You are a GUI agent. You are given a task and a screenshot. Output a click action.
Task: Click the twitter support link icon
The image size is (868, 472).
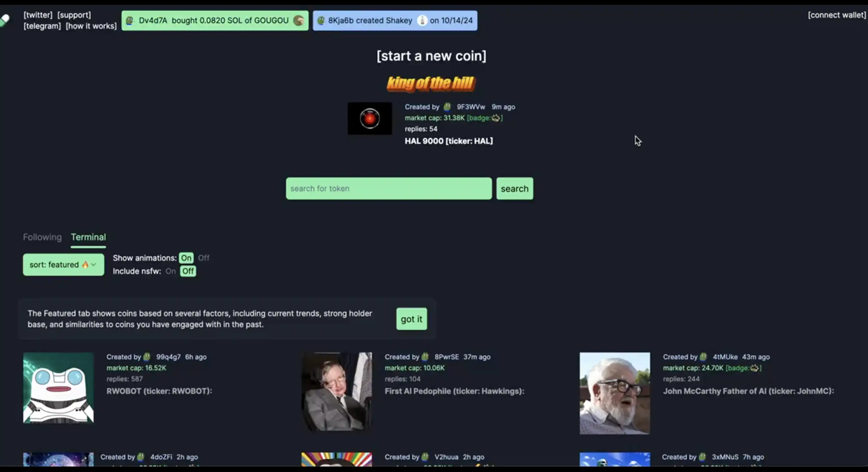37,14
